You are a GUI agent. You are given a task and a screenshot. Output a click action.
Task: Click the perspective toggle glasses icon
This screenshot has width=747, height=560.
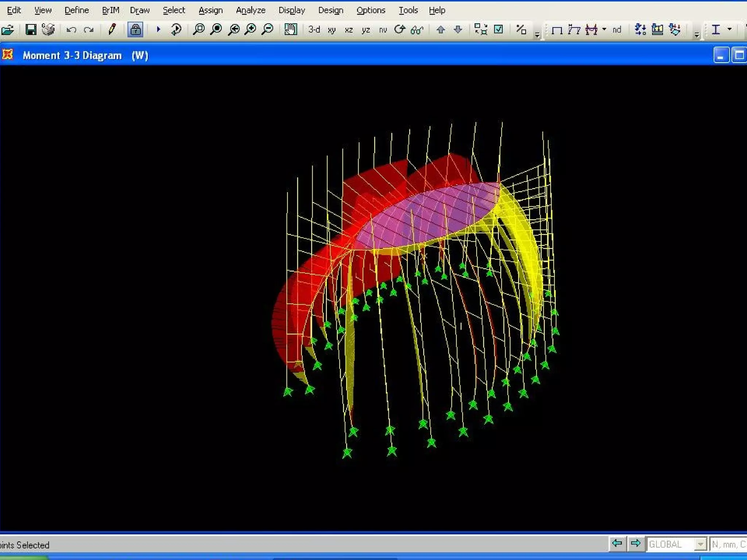point(417,30)
